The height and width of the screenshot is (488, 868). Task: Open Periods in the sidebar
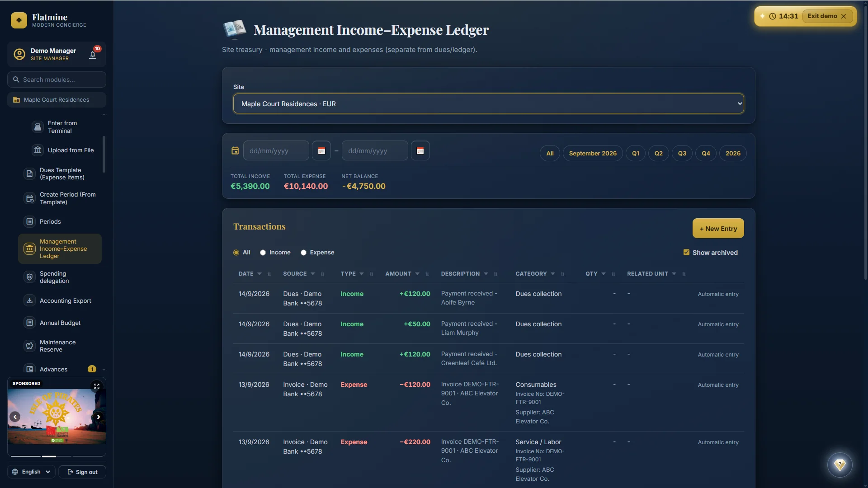pos(60,221)
